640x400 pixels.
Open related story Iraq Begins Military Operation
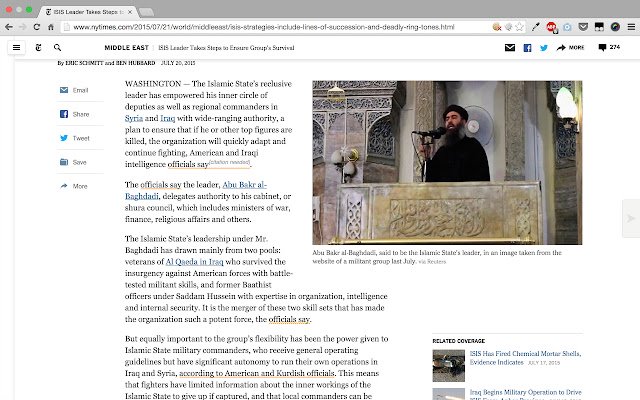[x=526, y=394]
